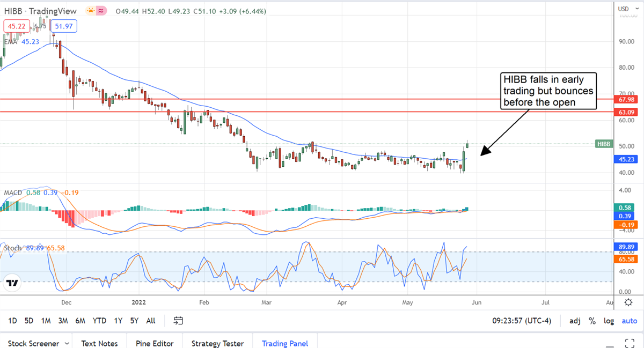Toggle the adj adjusted-data option
Image resolution: width=644 pixels, height=348 pixels.
(x=575, y=321)
